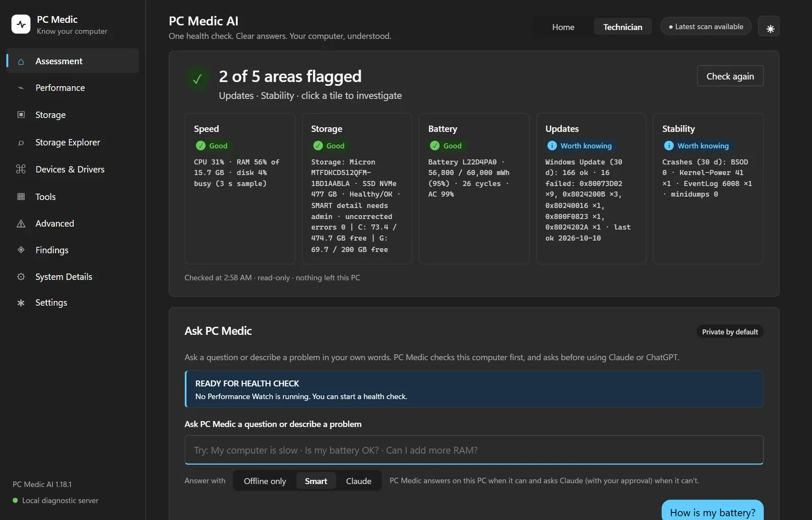This screenshot has width=812, height=520.
Task: Click the green check icon beside areas flagged
Action: pyautogui.click(x=197, y=79)
